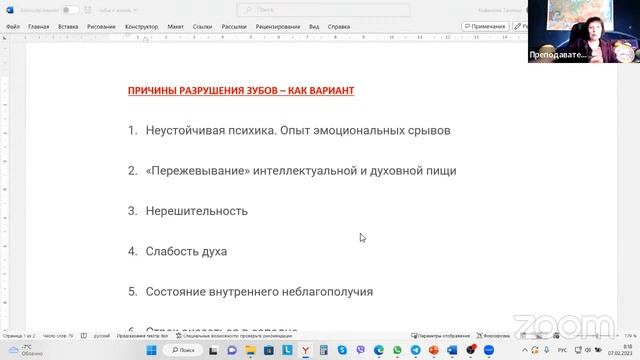Open the Windows Start menu

point(151,350)
